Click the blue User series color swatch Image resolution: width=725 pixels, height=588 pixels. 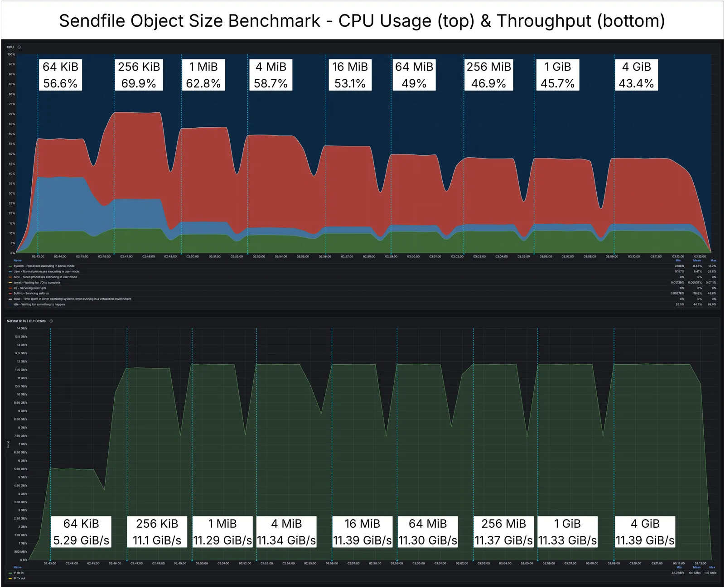coord(10,272)
